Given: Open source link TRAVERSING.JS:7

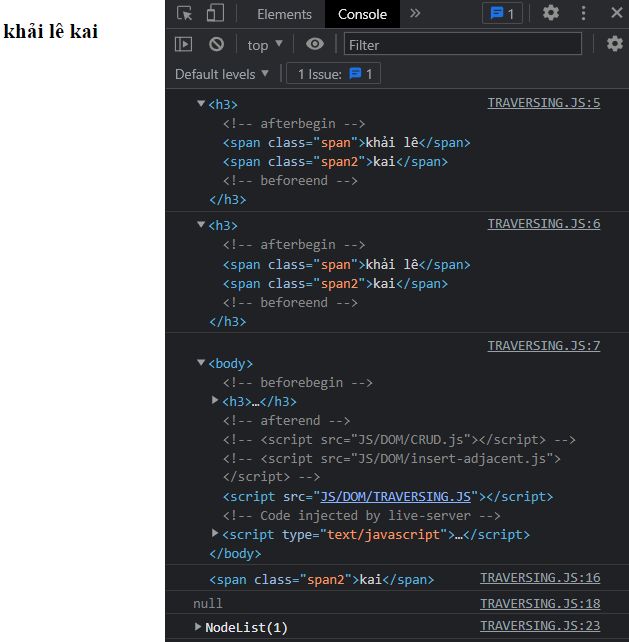Looking at the screenshot, I should coord(544,346).
